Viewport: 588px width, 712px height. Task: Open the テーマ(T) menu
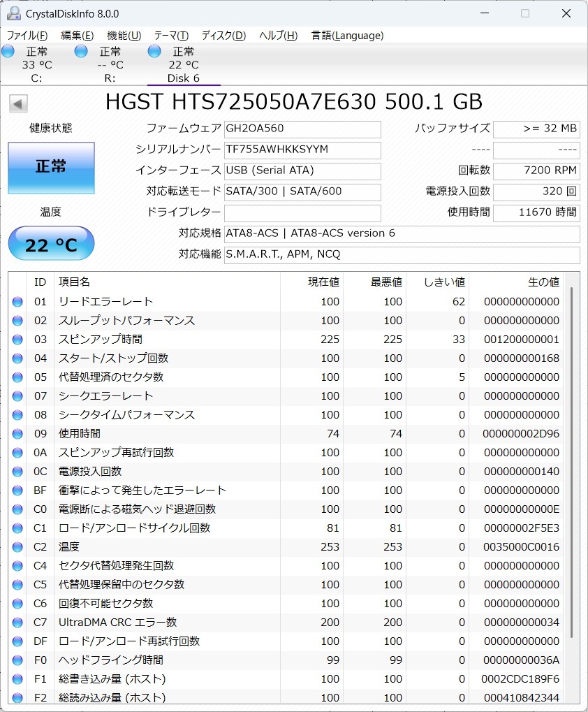pyautogui.click(x=171, y=36)
